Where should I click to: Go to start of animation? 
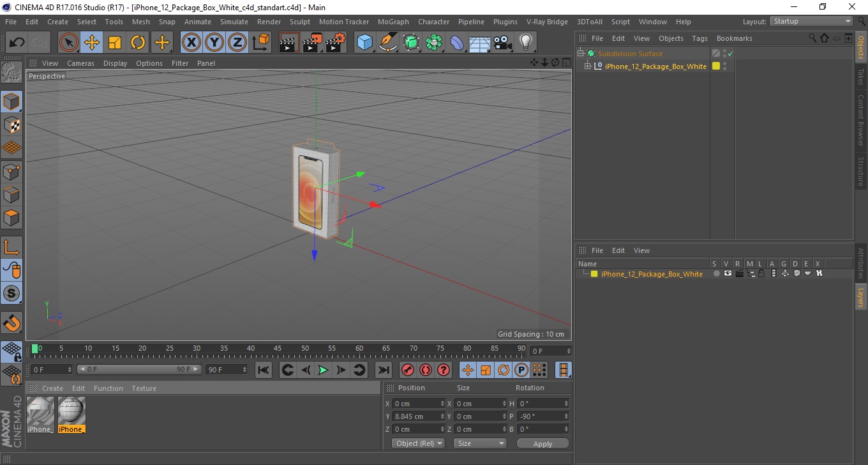click(x=264, y=370)
